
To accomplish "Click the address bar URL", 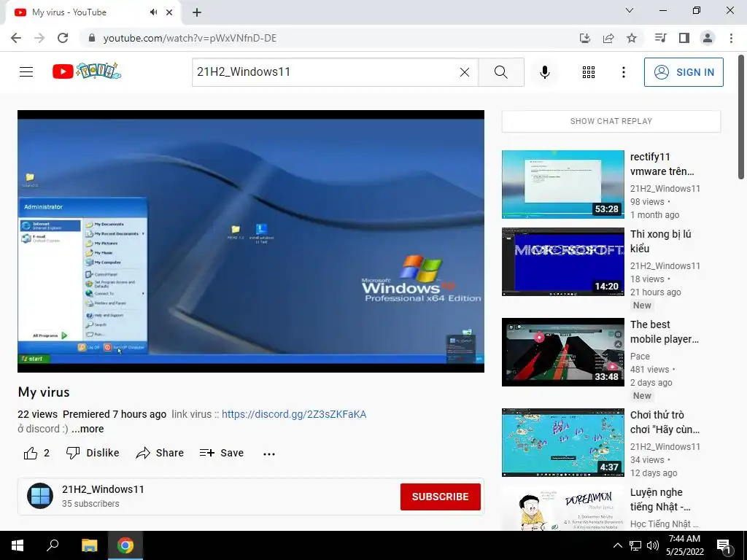I will (190, 38).
